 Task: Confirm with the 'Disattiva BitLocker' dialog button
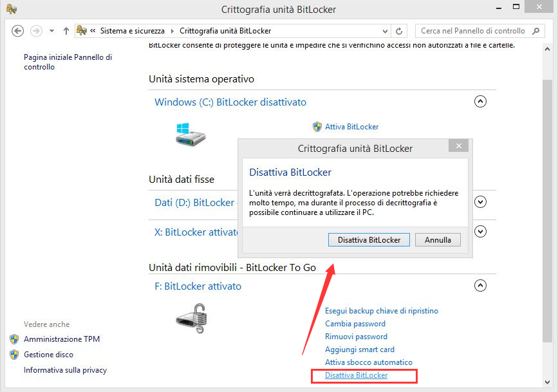point(369,239)
